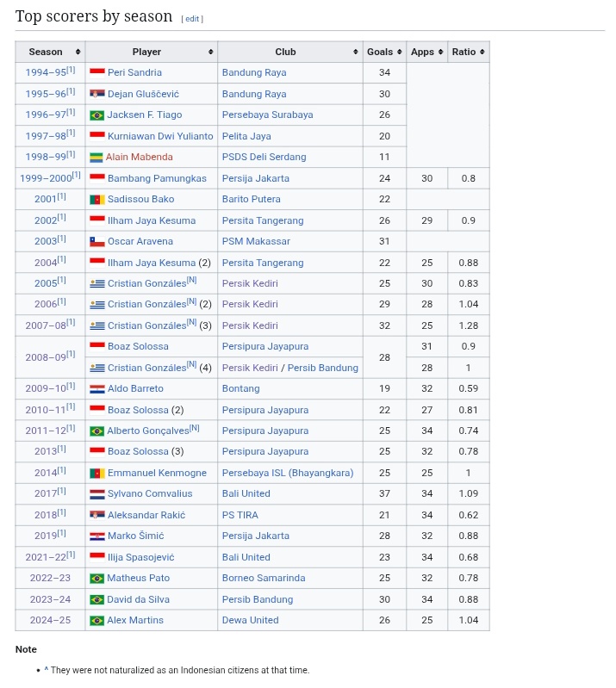The image size is (616, 688).
Task: Open the Sylvano Comvalius player link
Action: click(x=150, y=493)
